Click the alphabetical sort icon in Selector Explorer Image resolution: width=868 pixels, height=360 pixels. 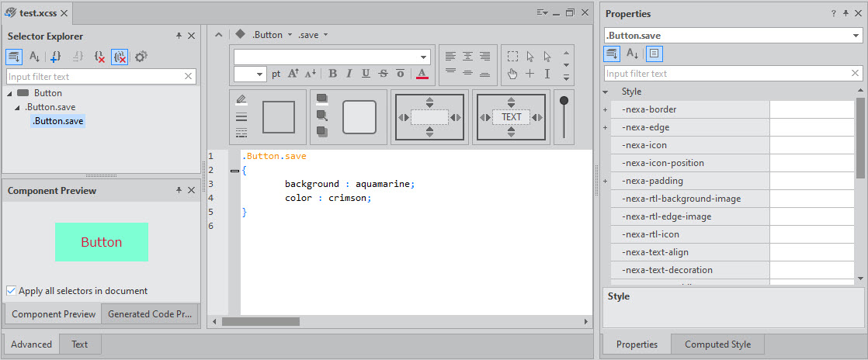(34, 57)
